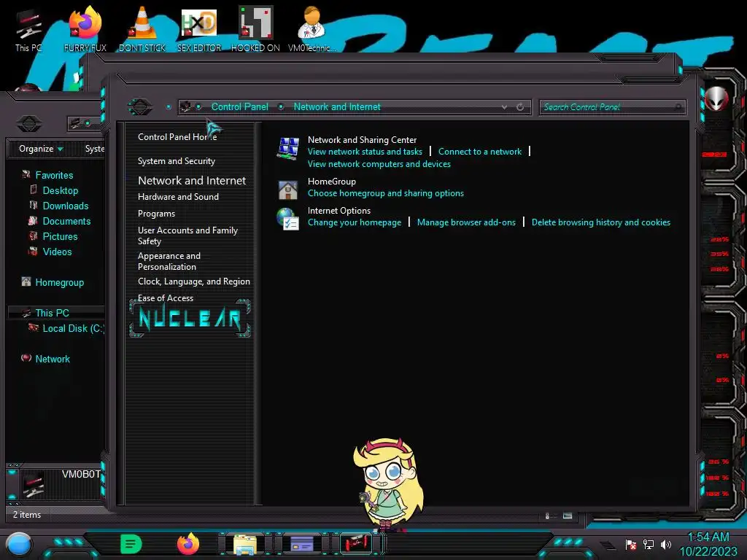Select Desktop in Explorer sidebar
The width and height of the screenshot is (747, 560).
point(60,190)
